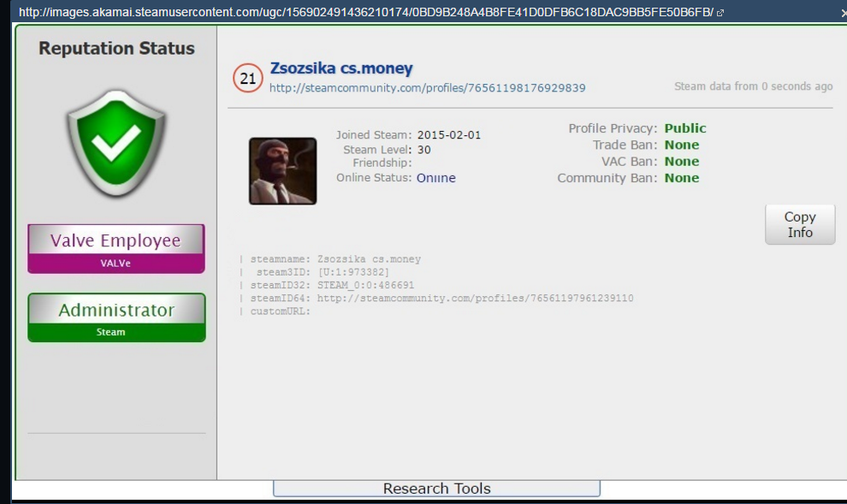
Task: Click the Copy Info button
Action: 800,224
